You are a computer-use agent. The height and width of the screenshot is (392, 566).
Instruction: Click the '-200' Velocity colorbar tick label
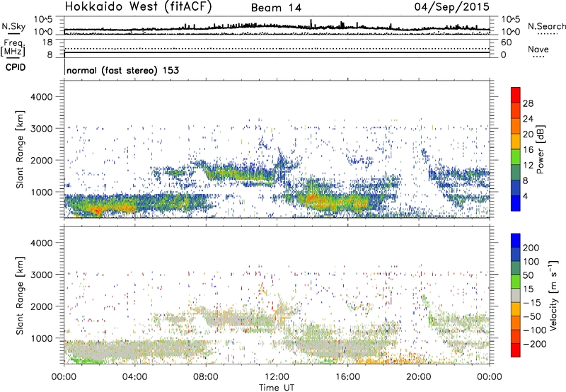pyautogui.click(x=535, y=344)
